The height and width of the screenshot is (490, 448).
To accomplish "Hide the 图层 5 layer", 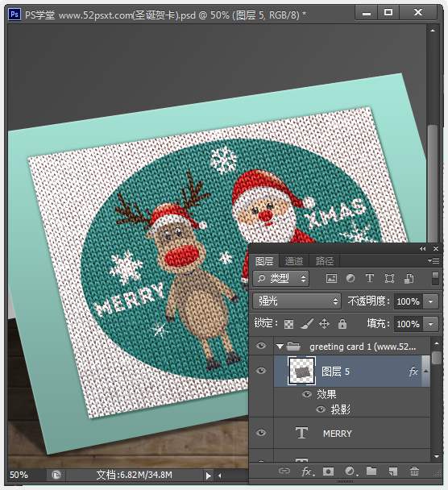I will coord(261,371).
